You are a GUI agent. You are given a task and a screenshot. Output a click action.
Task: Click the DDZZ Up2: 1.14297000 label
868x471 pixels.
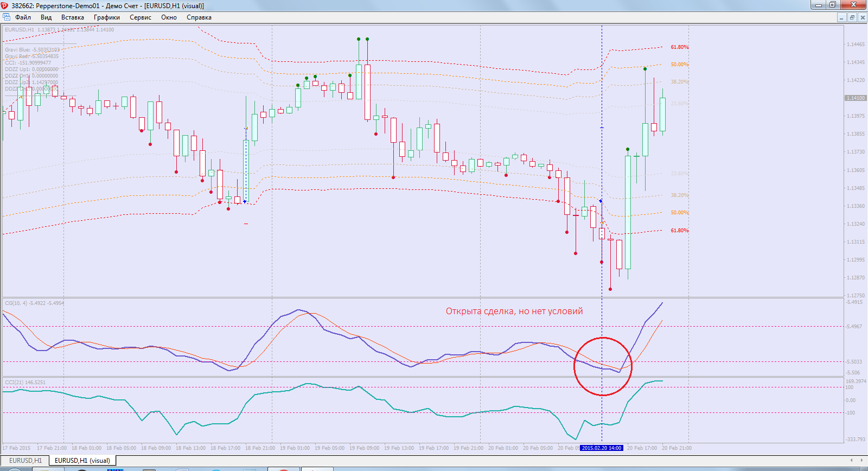31,82
